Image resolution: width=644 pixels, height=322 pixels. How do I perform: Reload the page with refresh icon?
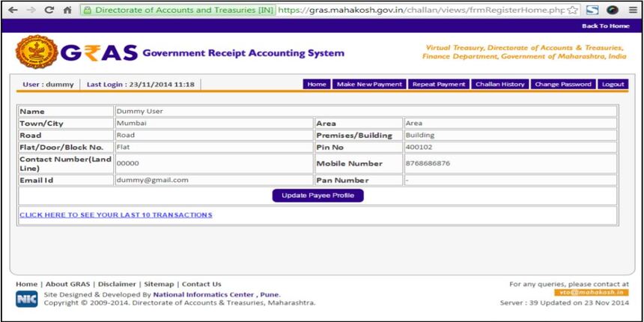point(49,10)
